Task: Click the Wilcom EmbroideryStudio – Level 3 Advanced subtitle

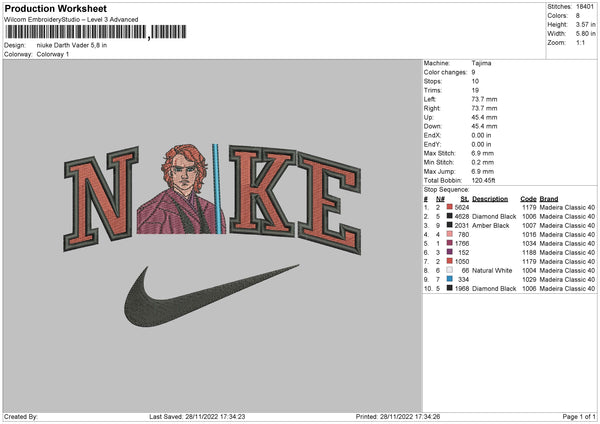Action: click(x=71, y=20)
